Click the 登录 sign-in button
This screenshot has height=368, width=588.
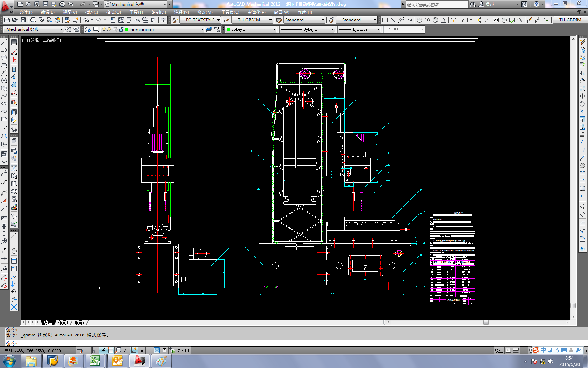click(490, 4)
